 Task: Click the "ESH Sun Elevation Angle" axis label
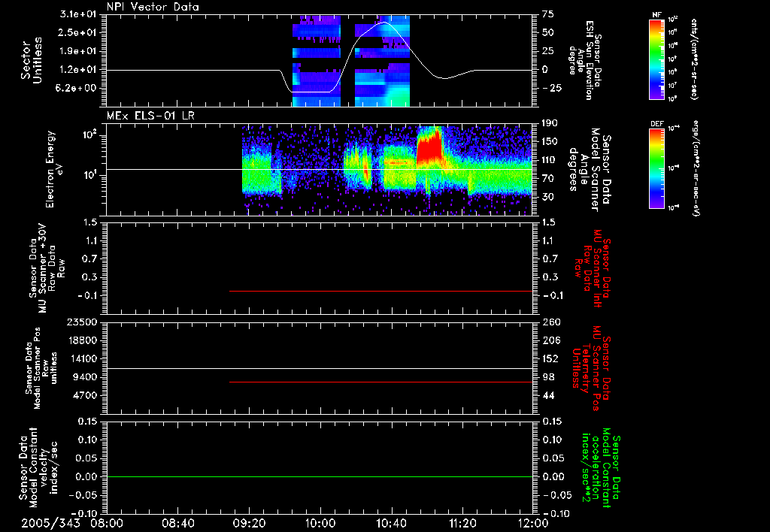(583, 60)
